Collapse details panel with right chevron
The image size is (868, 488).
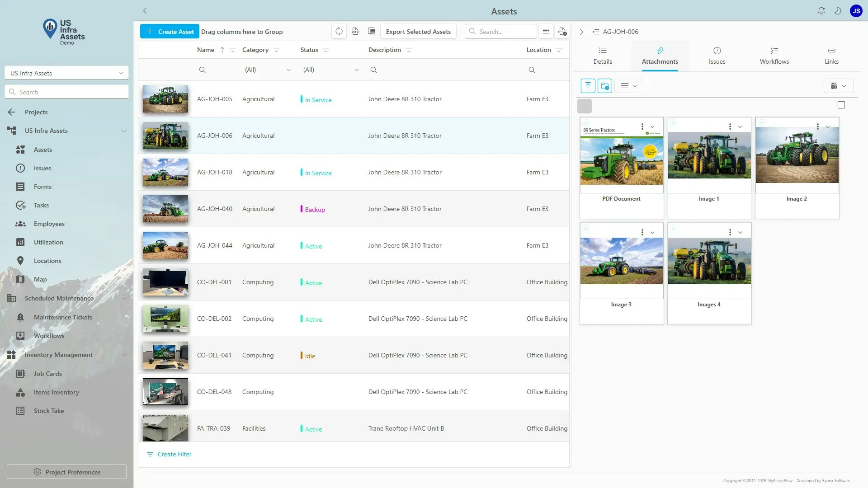click(582, 32)
